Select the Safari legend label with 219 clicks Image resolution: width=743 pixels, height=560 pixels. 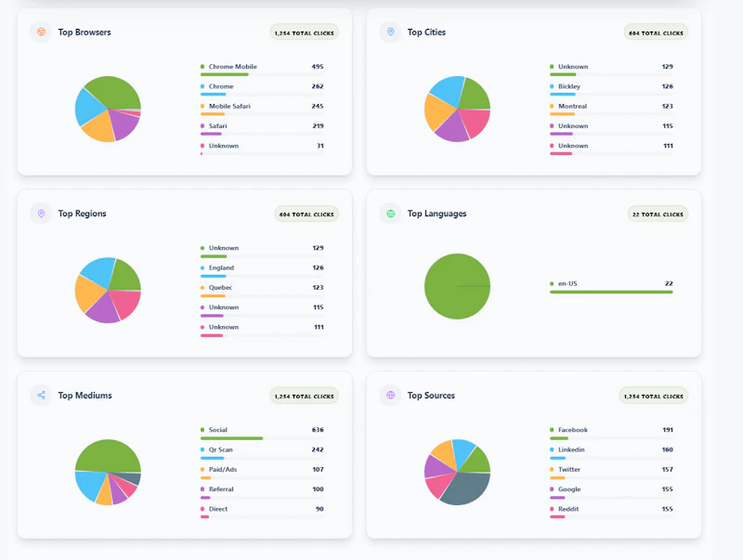pos(217,126)
